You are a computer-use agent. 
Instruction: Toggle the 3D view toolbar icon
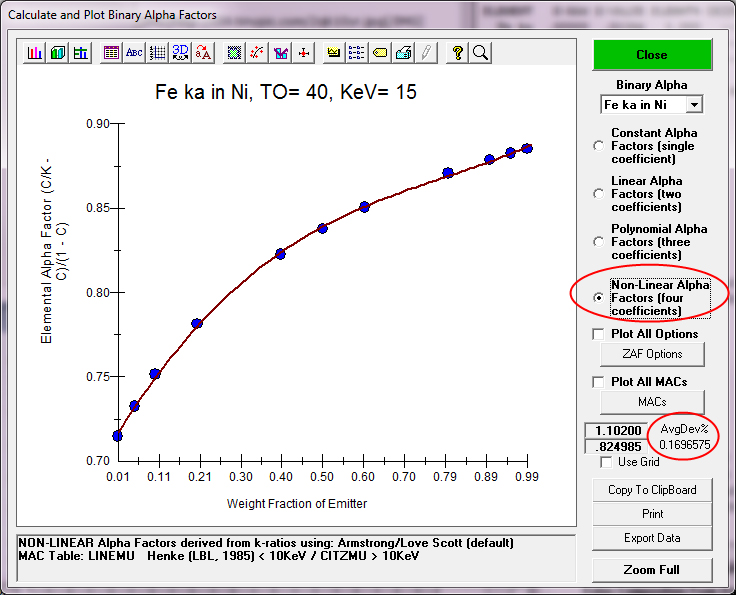(180, 53)
